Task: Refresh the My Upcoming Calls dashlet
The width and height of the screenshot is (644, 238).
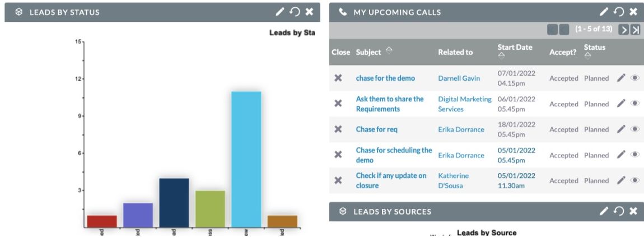Action: click(x=619, y=12)
